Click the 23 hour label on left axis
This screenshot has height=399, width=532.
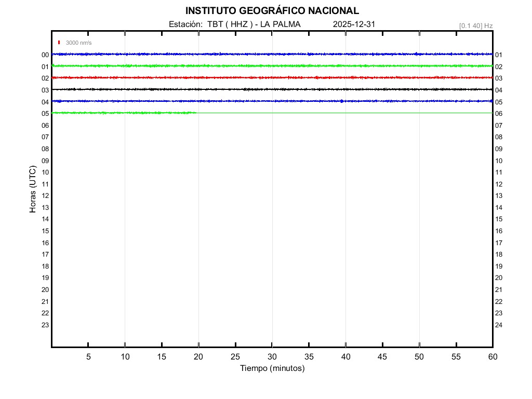pos(45,325)
